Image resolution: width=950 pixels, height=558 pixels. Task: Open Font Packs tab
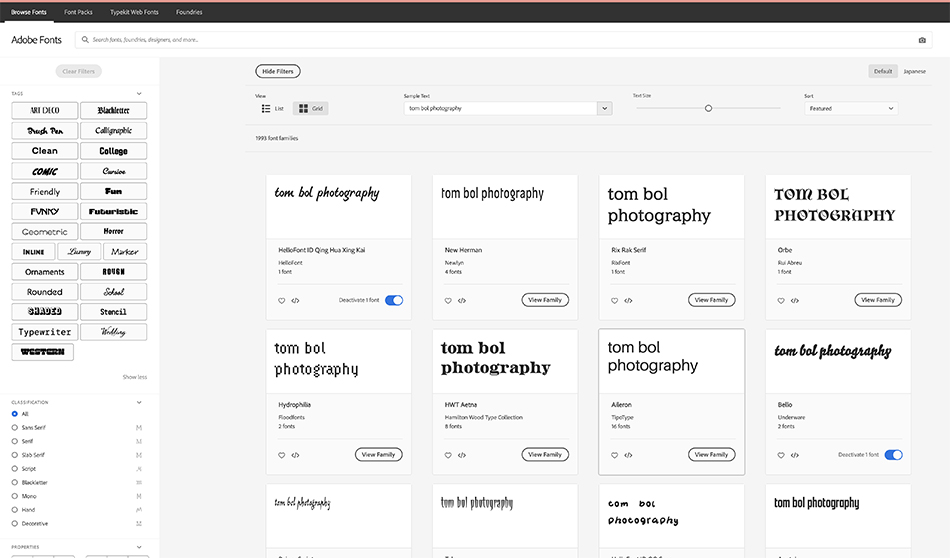point(78,12)
